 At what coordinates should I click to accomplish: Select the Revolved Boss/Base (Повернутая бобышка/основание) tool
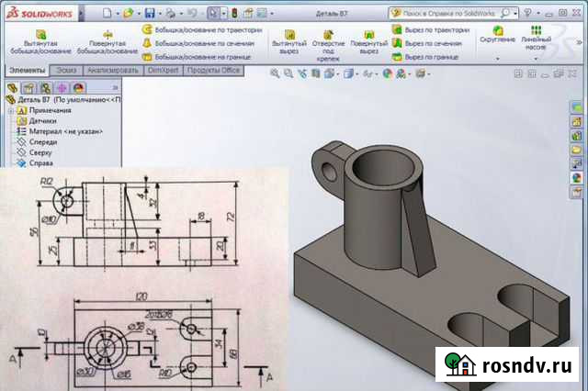[x=107, y=42]
